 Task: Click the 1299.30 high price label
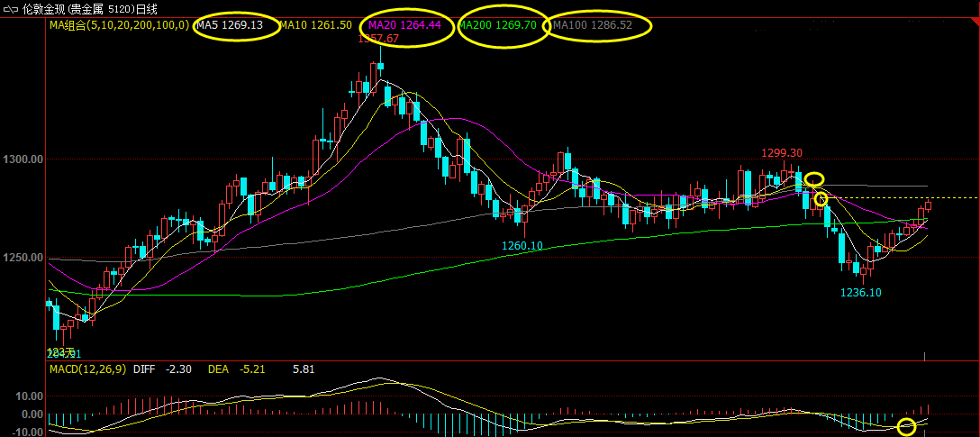pos(782,153)
